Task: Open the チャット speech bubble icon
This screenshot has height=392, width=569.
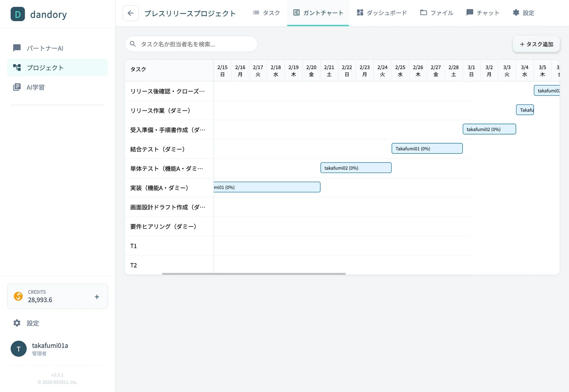Action: [x=469, y=13]
